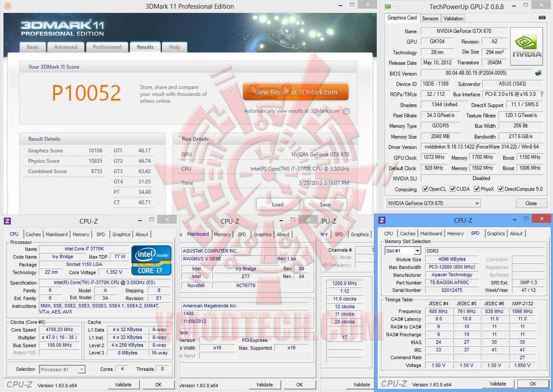The width and height of the screenshot is (553, 392).
Task: Open About tab in the CPU-Z processor window
Action: coord(142,234)
